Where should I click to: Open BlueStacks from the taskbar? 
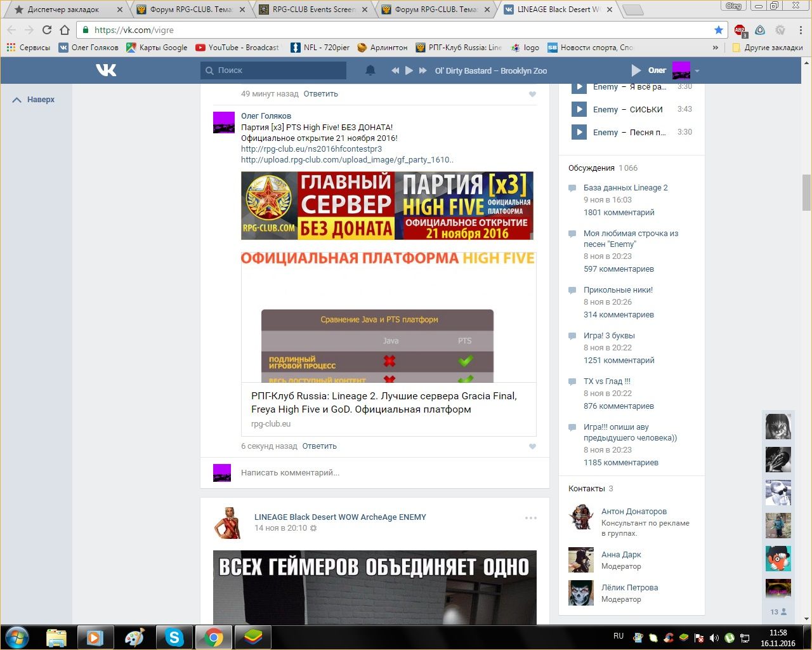pos(253,637)
